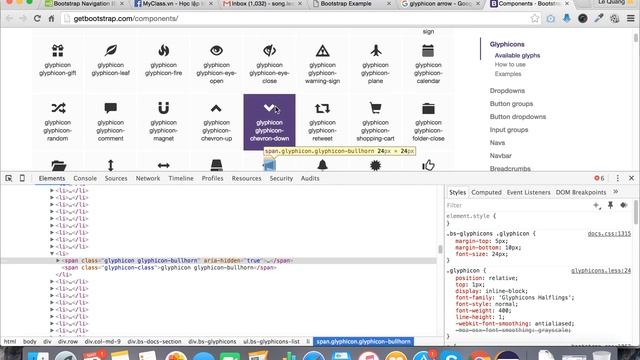640x360 pixels.
Task: Switch to the Timeline tab
Action: (x=181, y=178)
